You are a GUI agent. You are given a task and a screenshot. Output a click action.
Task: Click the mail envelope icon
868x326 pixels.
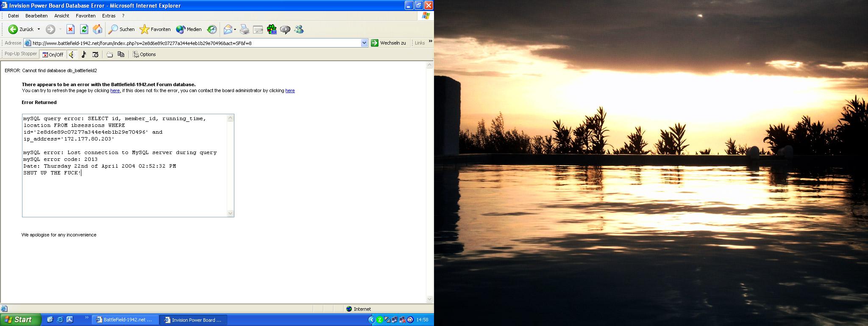click(228, 29)
